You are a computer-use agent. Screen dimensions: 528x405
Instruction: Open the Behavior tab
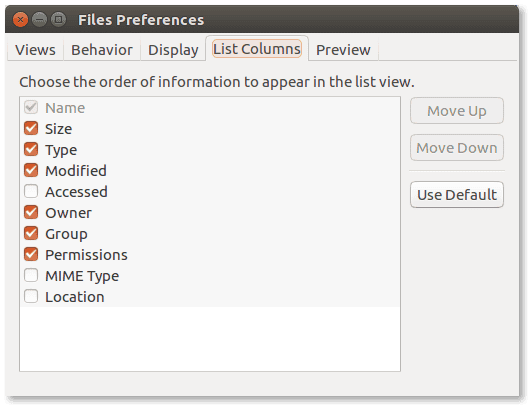tap(102, 50)
